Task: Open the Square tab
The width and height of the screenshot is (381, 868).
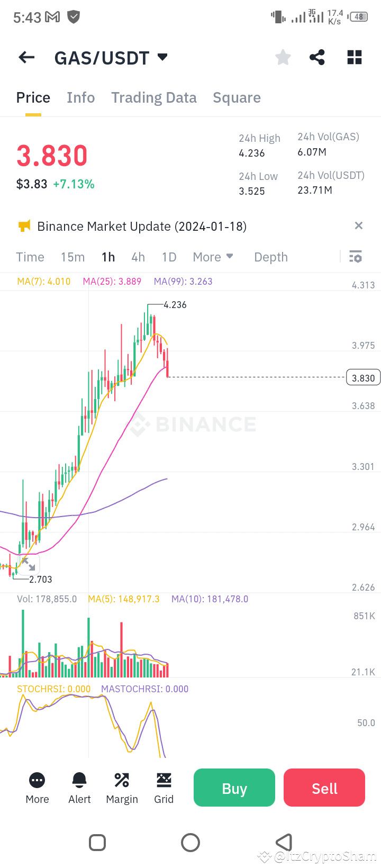Action: (237, 97)
